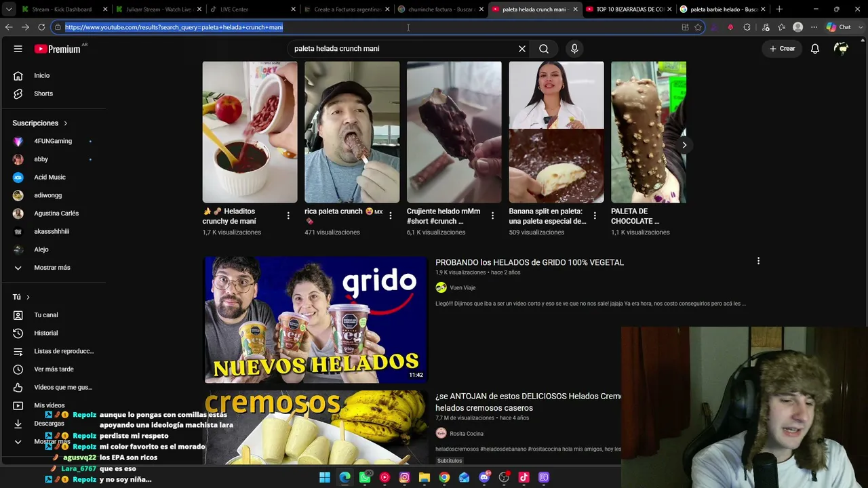
Task: Click the YouTube search input field
Action: 402,49
